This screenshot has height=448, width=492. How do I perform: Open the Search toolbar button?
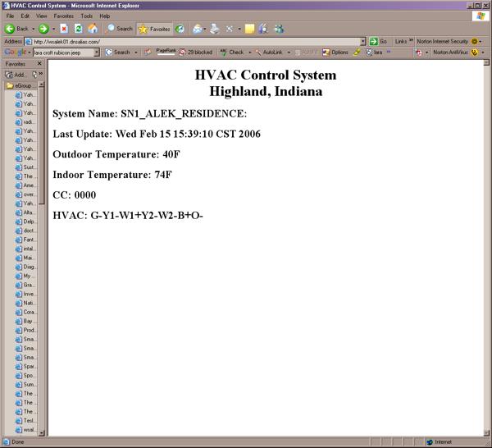point(119,29)
